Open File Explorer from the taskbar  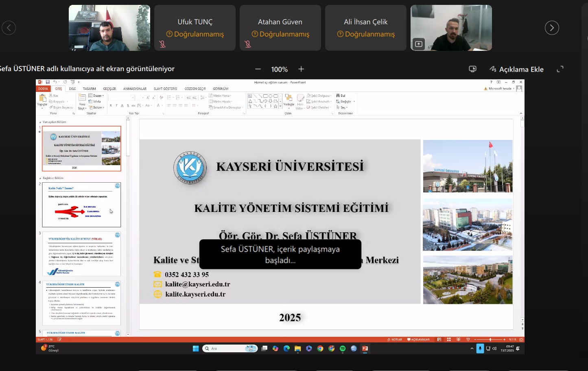298,349
